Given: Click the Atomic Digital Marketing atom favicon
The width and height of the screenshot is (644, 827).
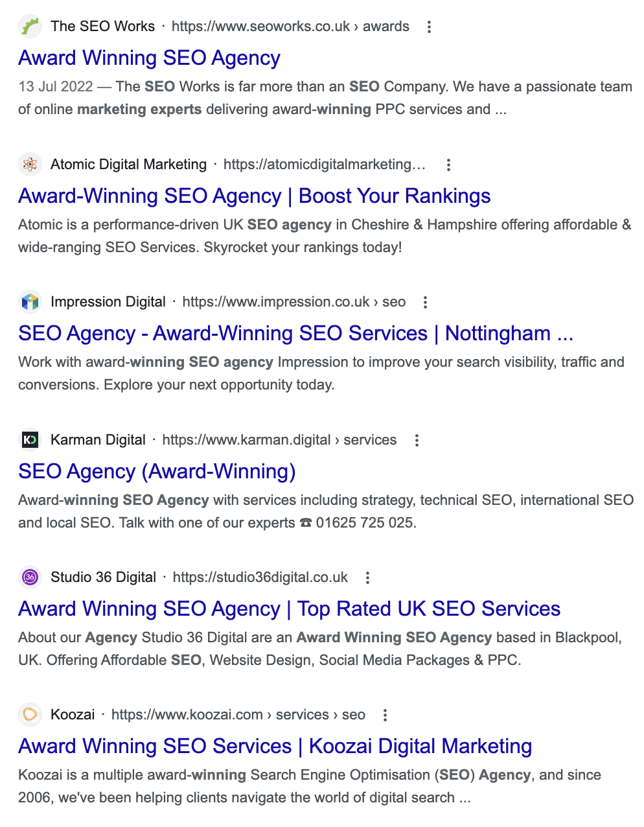Looking at the screenshot, I should pyautogui.click(x=30, y=165).
